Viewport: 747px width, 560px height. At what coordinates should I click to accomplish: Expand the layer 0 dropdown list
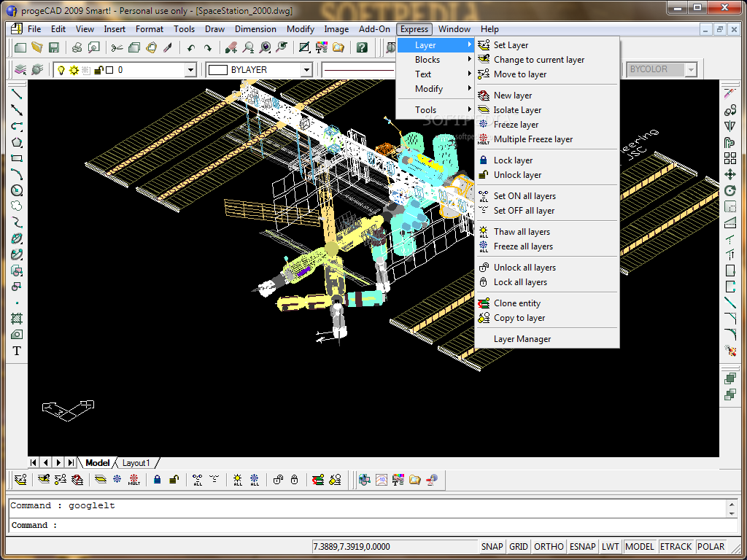click(x=190, y=71)
